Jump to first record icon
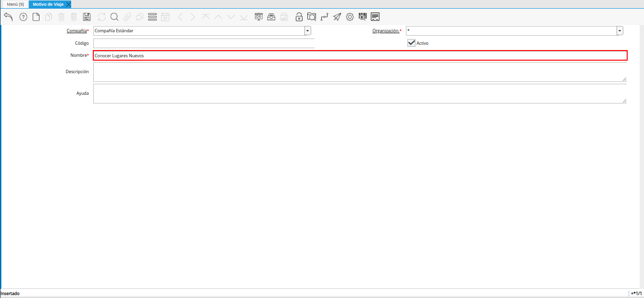Image resolution: width=644 pixels, height=298 pixels. point(205,17)
